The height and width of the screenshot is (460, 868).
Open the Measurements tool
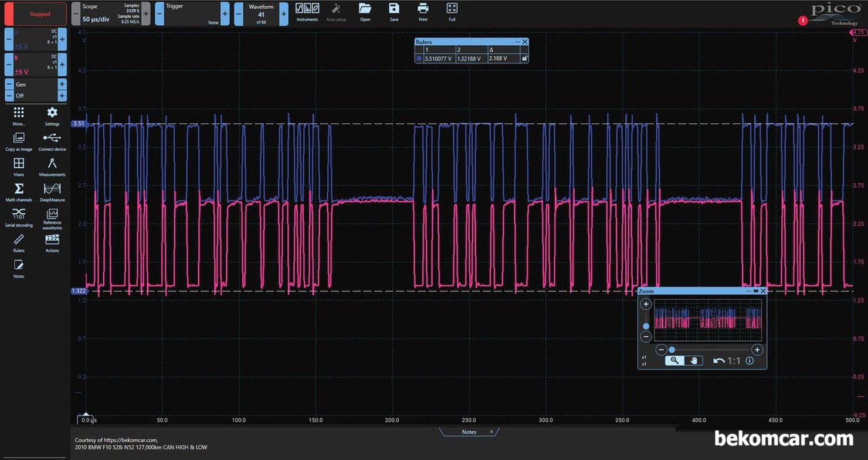point(52,163)
